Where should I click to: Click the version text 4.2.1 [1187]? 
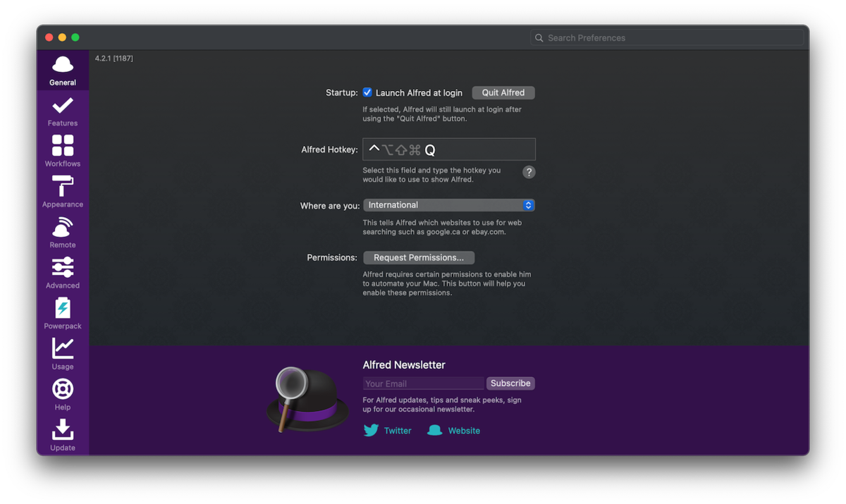coord(114,59)
